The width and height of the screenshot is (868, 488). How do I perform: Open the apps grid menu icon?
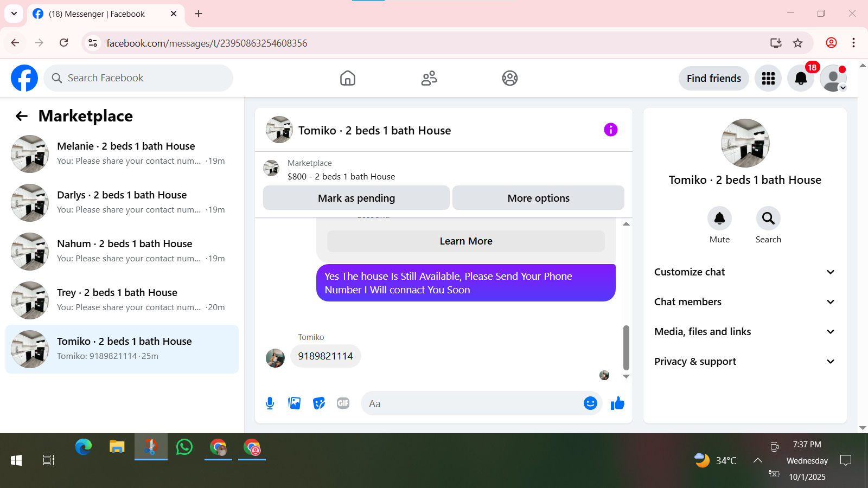[768, 78]
